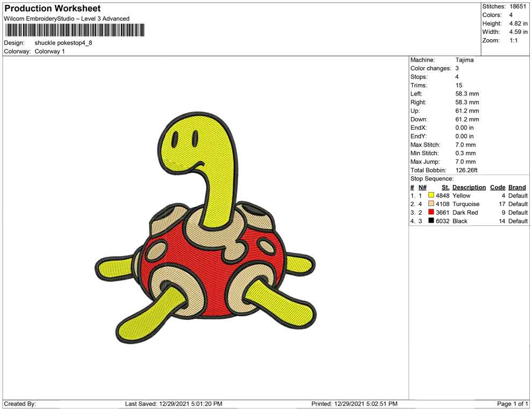Click the 'Description' column header
Image resolution: width=532 pixels, height=409 pixels.
point(469,187)
